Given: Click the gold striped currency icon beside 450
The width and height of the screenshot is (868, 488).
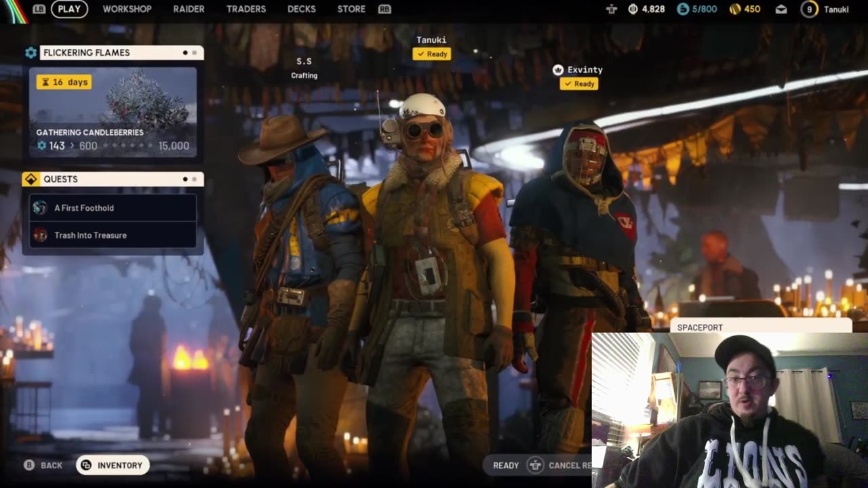Looking at the screenshot, I should 734,9.
